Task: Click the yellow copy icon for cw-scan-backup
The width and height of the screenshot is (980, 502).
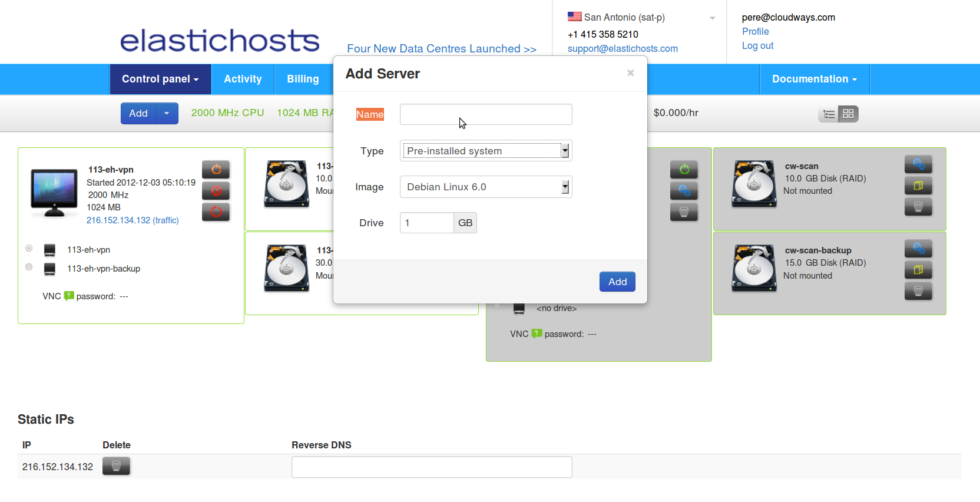Action: pyautogui.click(x=918, y=270)
